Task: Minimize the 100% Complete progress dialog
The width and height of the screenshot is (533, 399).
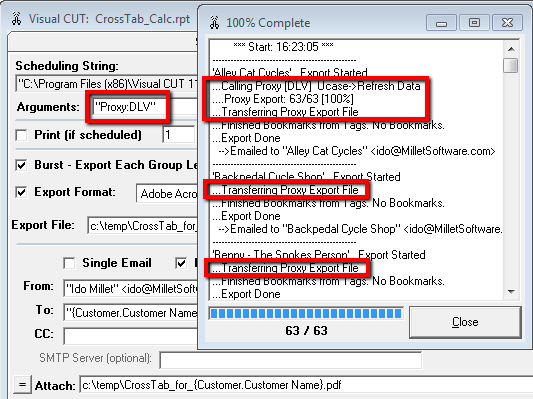Action: (x=441, y=23)
